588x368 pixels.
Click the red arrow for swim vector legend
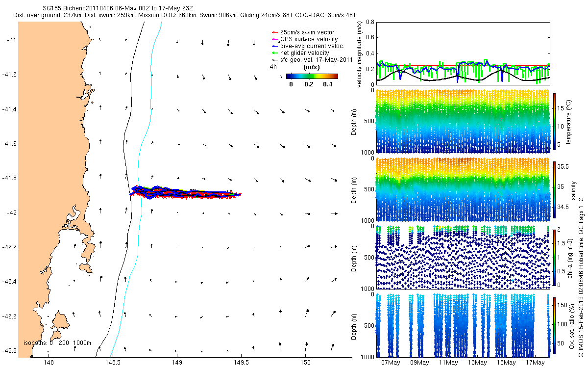pos(274,32)
